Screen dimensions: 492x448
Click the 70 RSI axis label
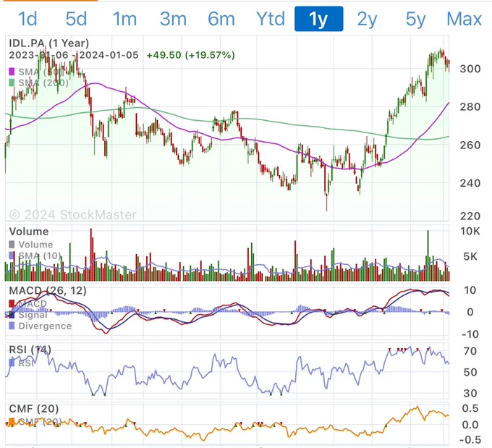[x=470, y=351]
